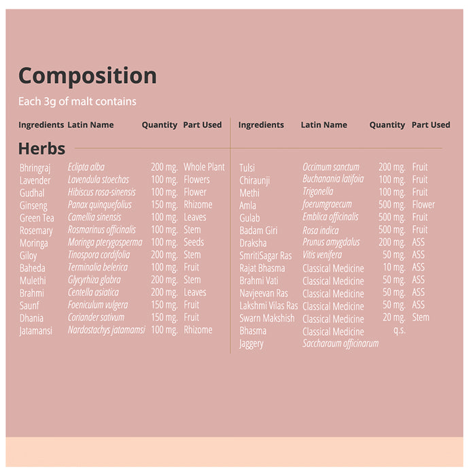Select the Swarn Makshish ingredient

point(266,318)
